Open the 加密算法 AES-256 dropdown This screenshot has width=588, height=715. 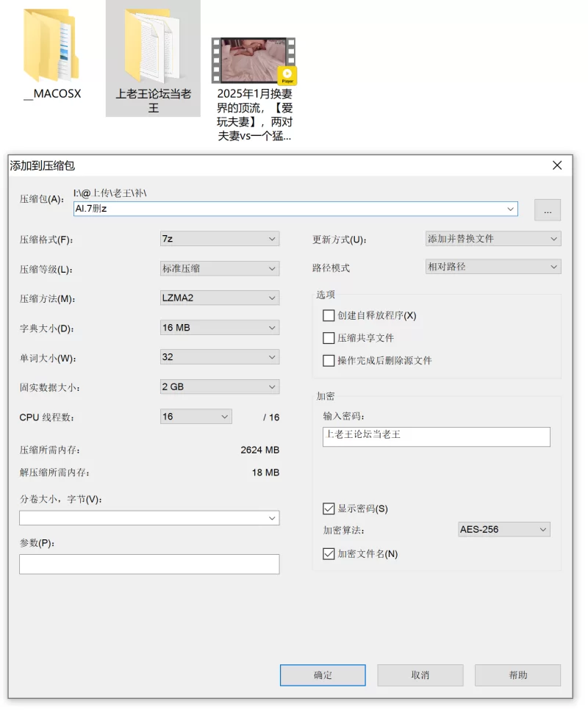504,529
